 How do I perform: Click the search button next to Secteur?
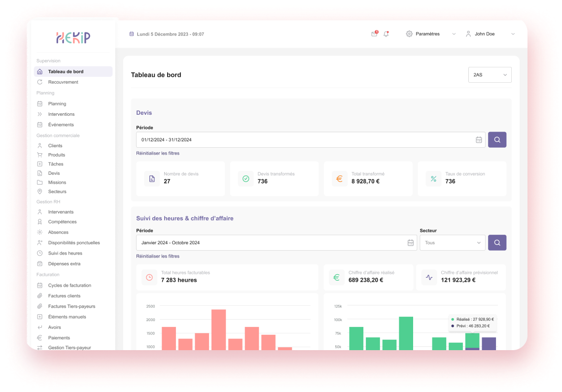pos(497,243)
